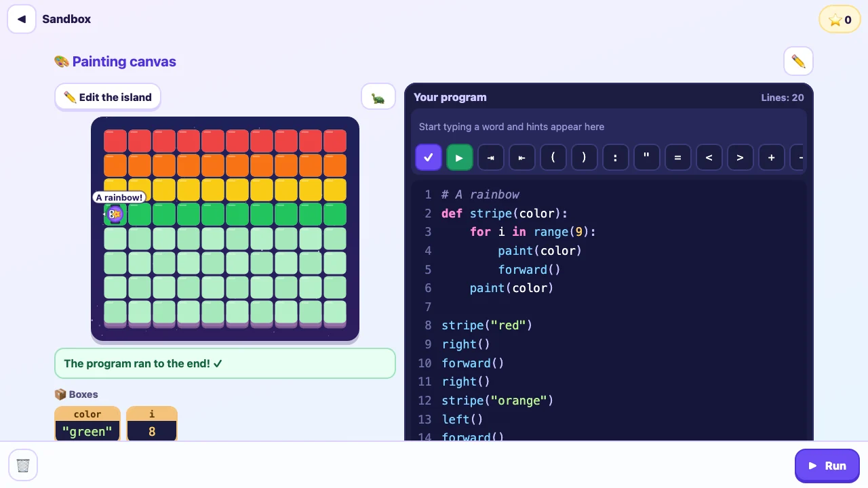
Task: Open the star score counter
Action: 840,20
